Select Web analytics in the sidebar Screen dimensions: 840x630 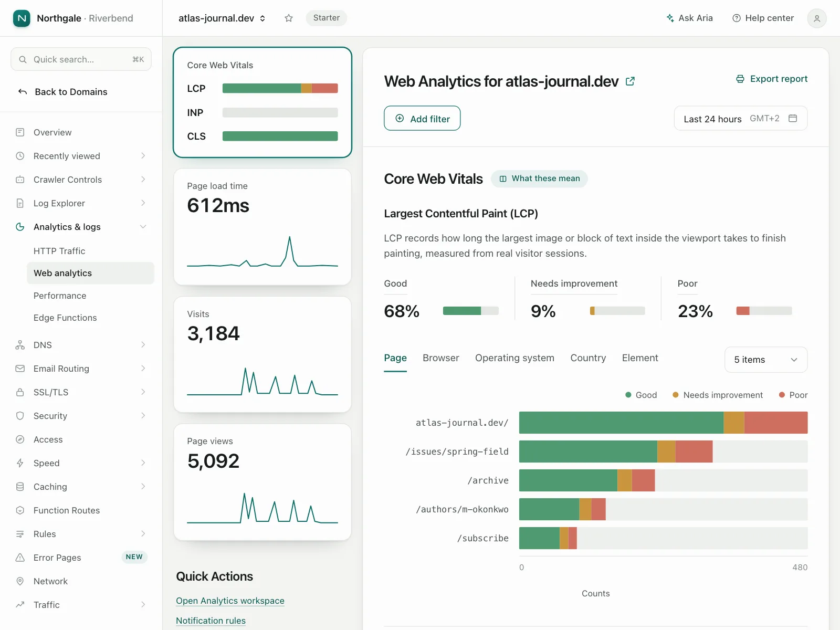point(90,273)
